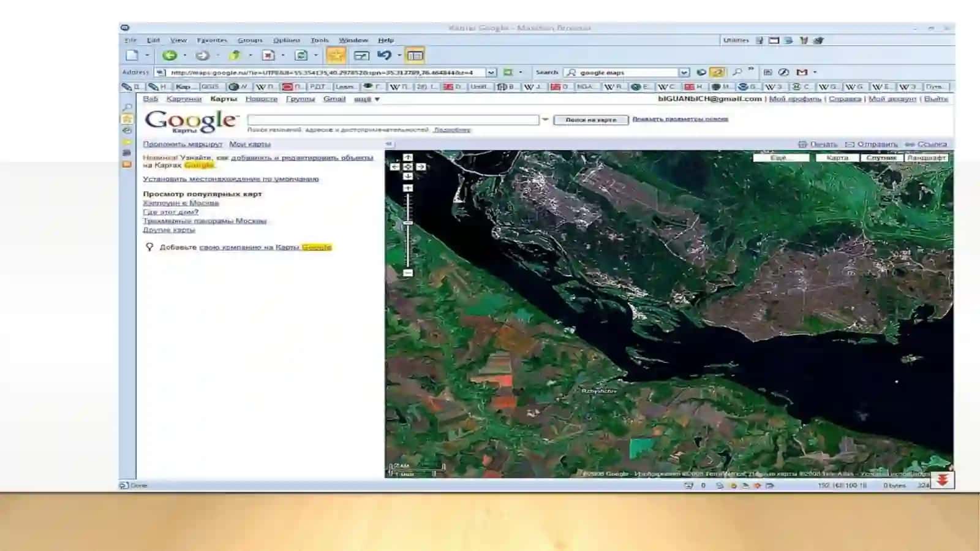
Task: Switch map to 'Ландшафт' terrain view
Action: pos(927,158)
